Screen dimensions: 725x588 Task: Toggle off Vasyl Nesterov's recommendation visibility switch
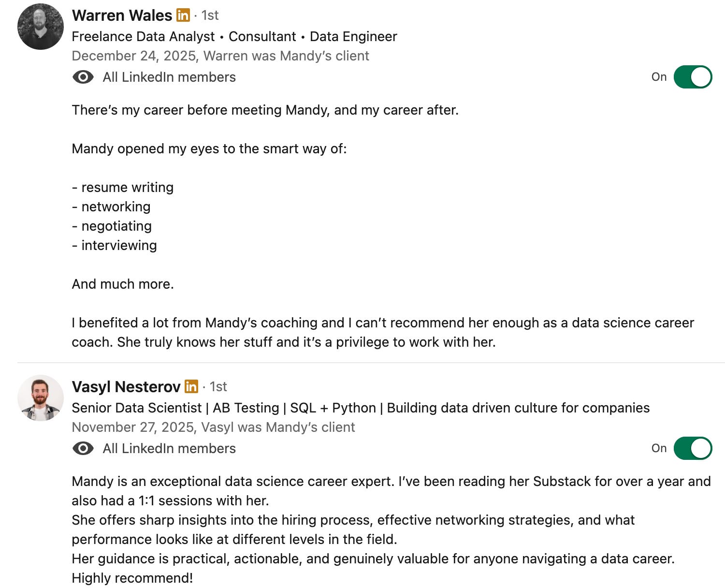point(693,448)
